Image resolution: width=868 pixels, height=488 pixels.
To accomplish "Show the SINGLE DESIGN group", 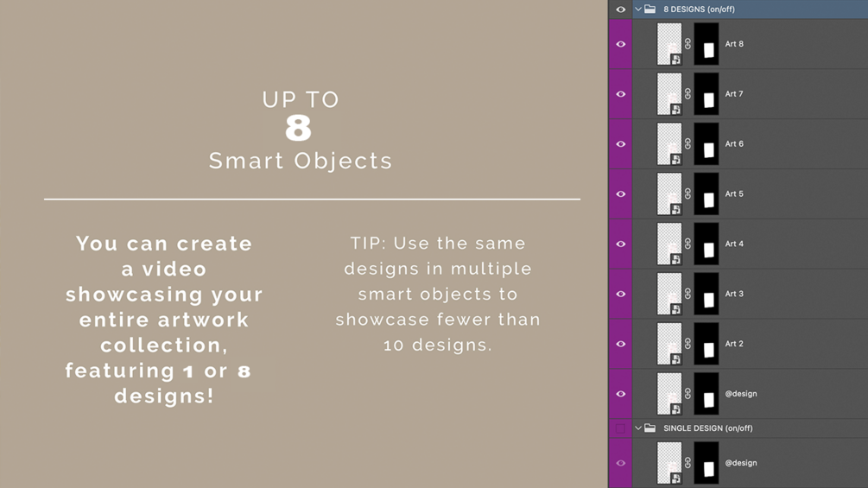I will point(620,428).
